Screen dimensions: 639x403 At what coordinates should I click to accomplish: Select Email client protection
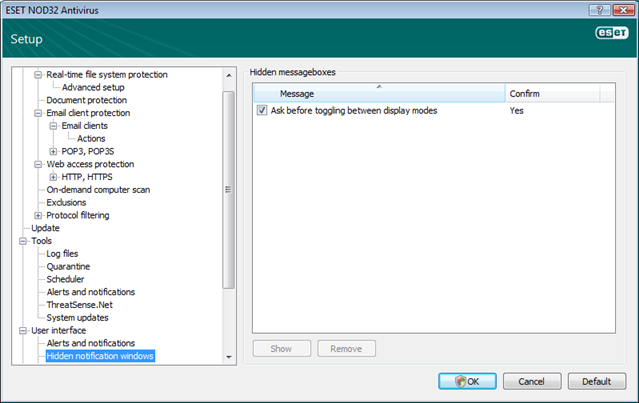88,113
